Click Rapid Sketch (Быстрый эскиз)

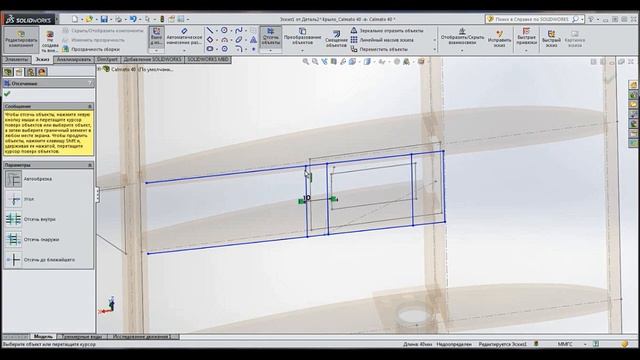[551, 38]
